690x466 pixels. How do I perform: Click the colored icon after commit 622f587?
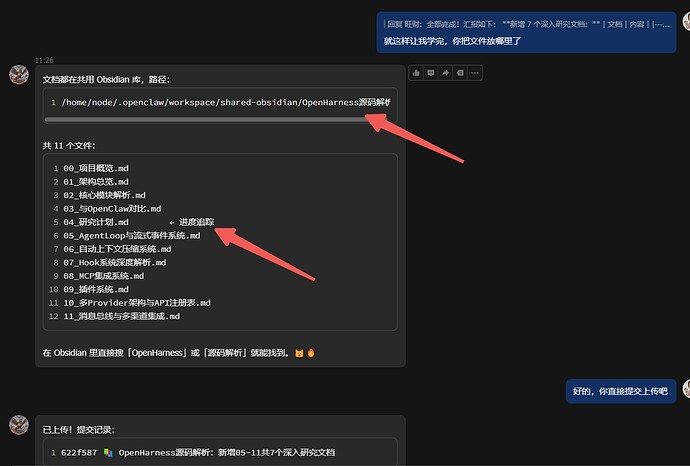[108, 453]
